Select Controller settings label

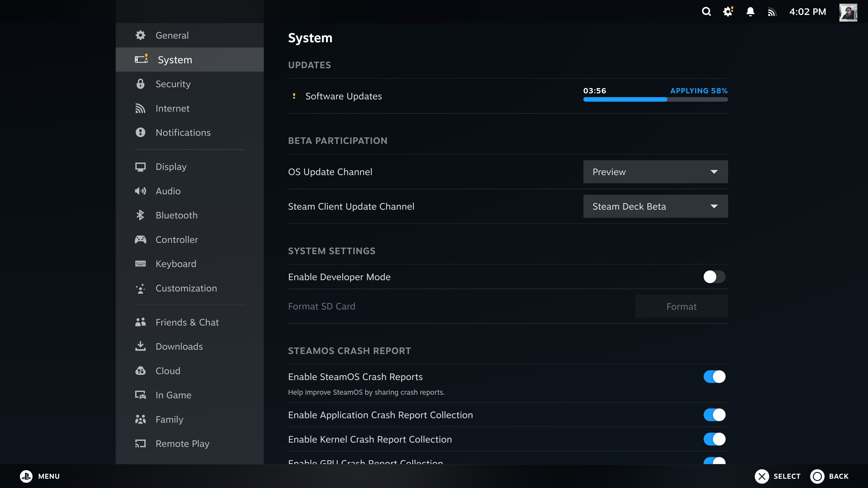[177, 239]
